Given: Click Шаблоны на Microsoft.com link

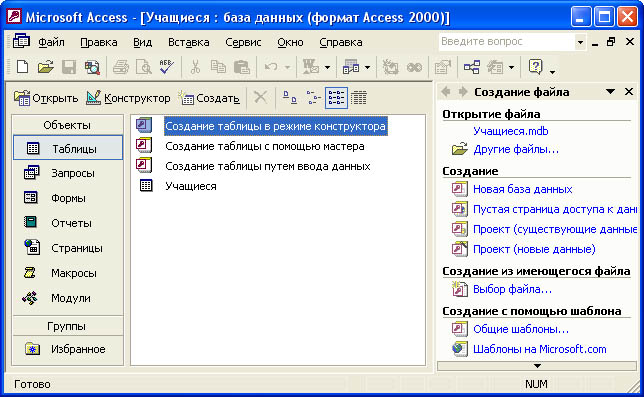Looking at the screenshot, I should tap(540, 349).
